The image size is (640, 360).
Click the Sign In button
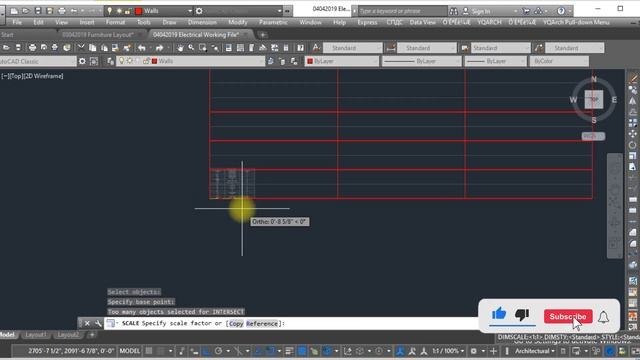point(481,11)
